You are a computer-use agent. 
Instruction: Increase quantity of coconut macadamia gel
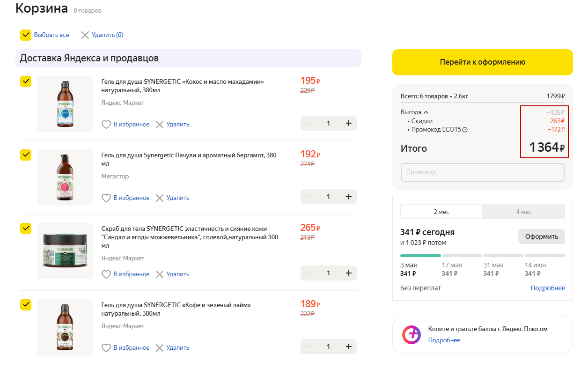[x=348, y=123]
